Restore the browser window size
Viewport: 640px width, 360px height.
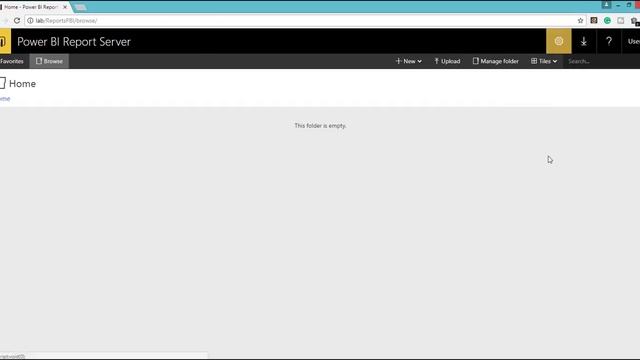629,5
